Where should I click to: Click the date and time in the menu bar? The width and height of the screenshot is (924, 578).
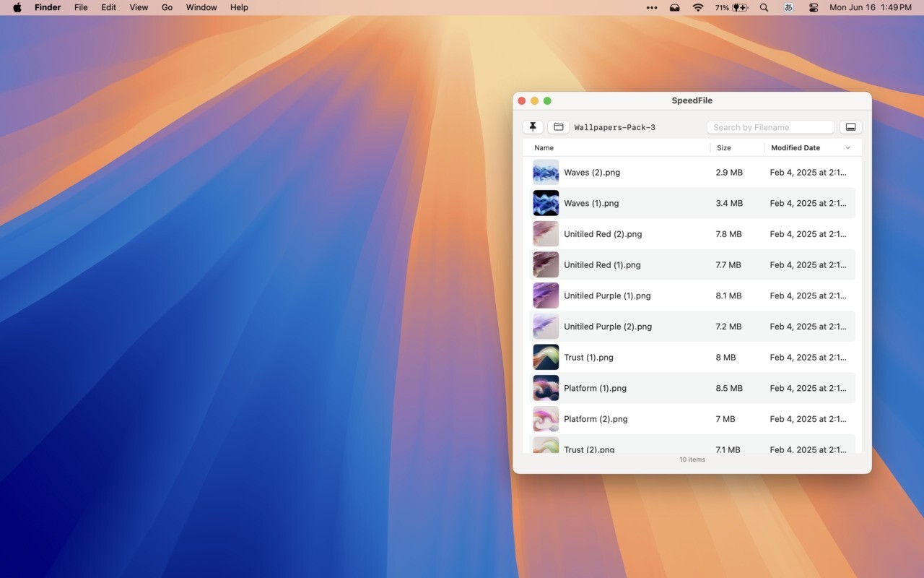tap(870, 7)
